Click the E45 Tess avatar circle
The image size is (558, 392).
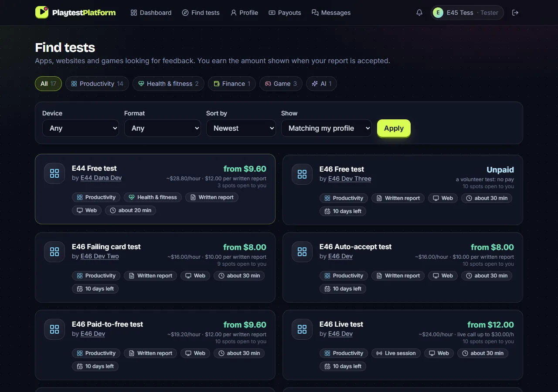click(438, 13)
